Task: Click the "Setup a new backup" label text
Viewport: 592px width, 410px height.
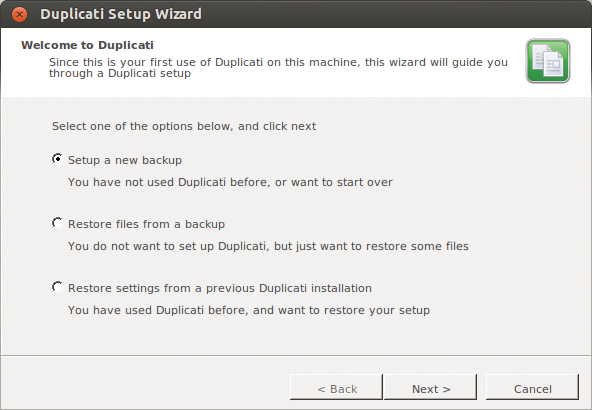Action: pos(125,160)
